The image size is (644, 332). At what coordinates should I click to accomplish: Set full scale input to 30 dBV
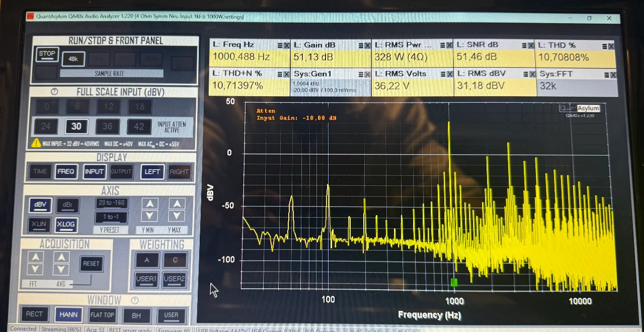76,126
